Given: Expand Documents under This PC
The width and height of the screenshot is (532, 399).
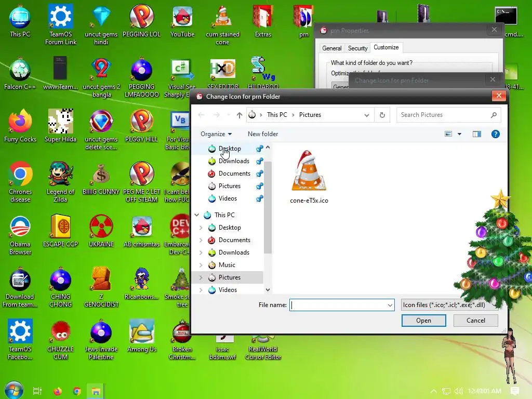Looking at the screenshot, I should point(201,240).
